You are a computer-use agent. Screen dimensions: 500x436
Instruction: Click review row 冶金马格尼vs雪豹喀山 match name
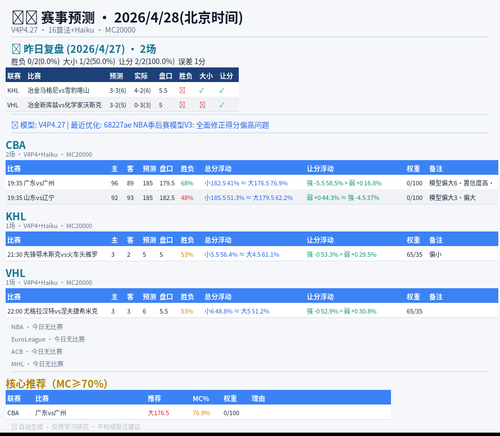(x=58, y=90)
